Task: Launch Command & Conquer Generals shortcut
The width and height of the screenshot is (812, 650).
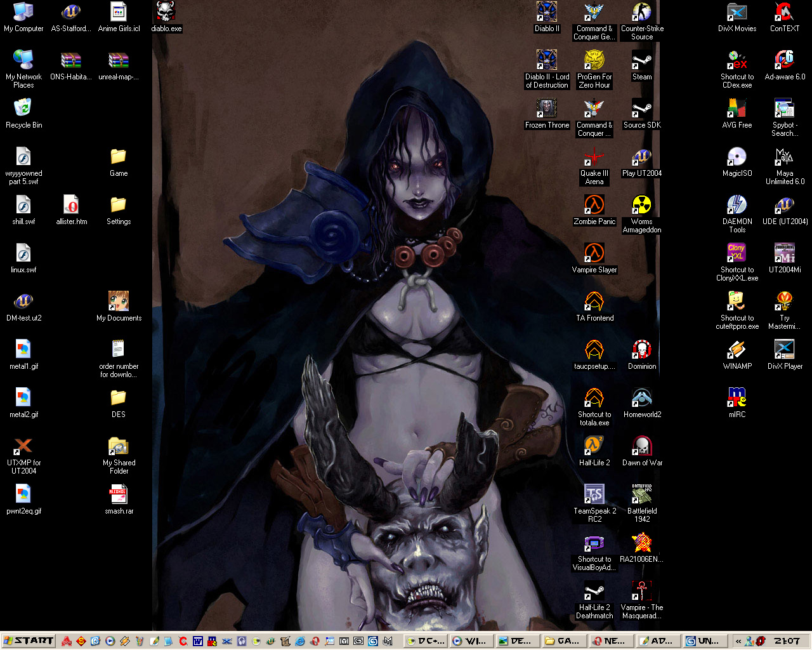Action: [x=594, y=21]
